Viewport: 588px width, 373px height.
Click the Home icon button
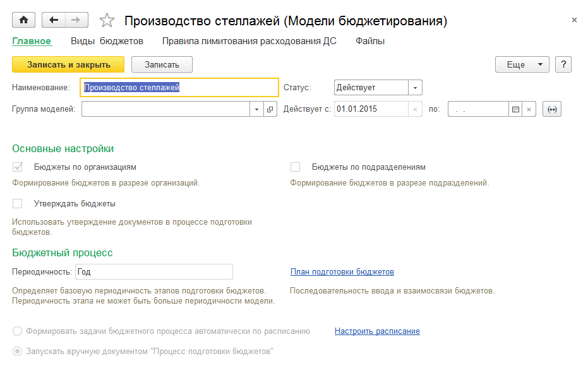tap(24, 20)
